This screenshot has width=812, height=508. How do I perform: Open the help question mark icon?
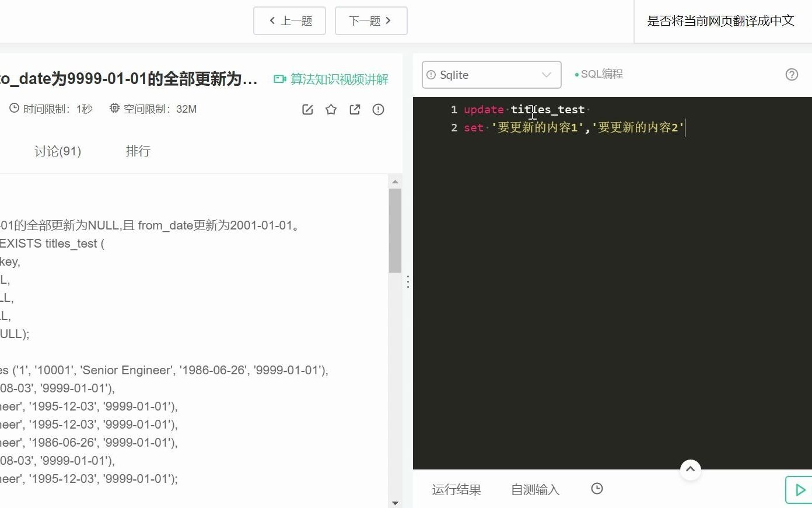(792, 74)
